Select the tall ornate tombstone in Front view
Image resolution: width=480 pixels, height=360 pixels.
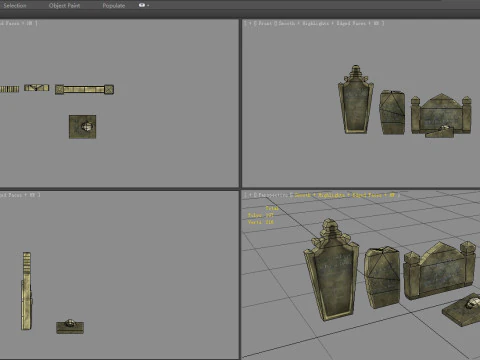click(x=356, y=102)
